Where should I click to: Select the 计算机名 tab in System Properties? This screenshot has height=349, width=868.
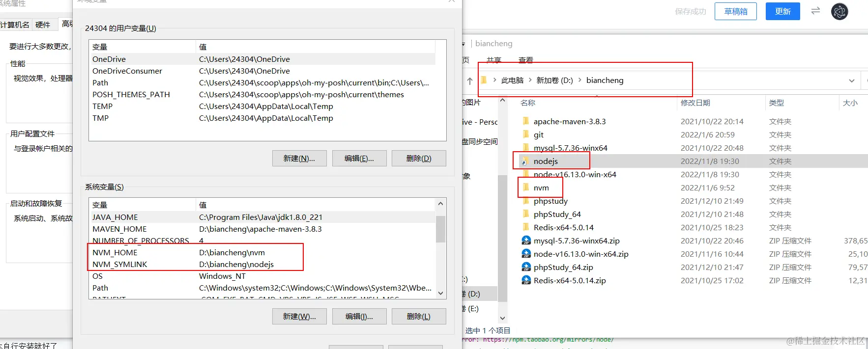pyautogui.click(x=15, y=25)
